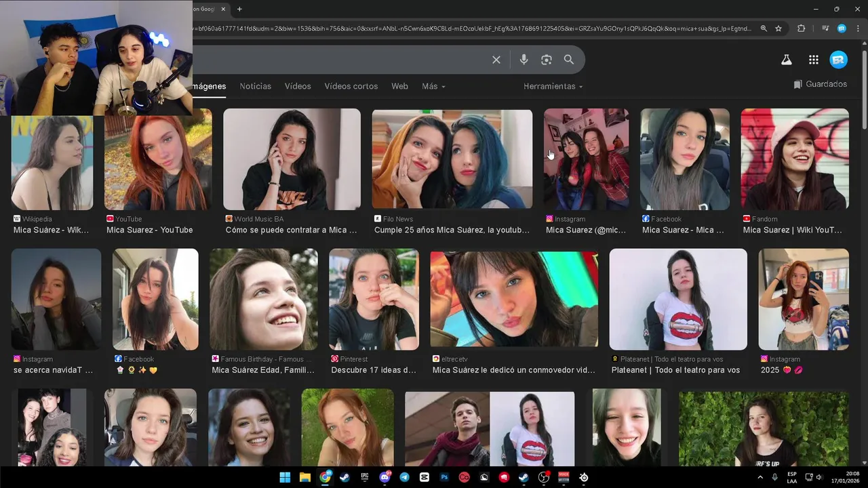Open 'Mica Suarez (@mic...' Instagram caption link
868x488 pixels.
pos(586,230)
